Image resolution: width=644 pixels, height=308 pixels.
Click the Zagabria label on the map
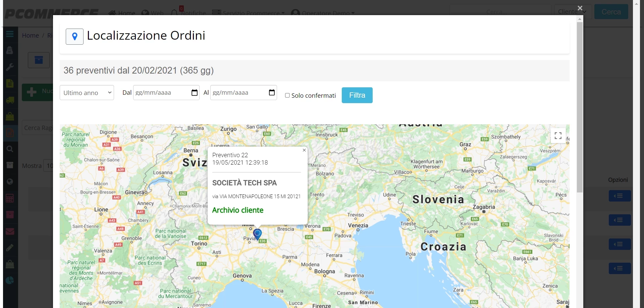(484, 207)
